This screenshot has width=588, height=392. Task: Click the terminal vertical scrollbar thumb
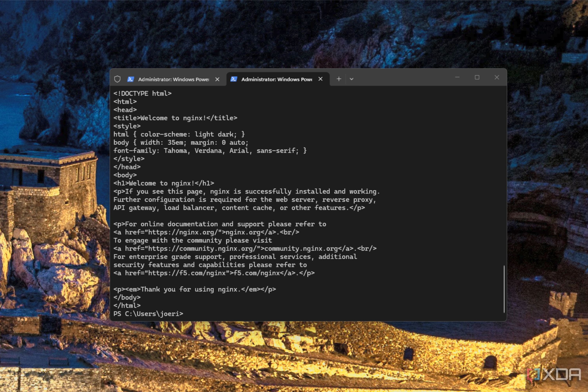click(504, 289)
